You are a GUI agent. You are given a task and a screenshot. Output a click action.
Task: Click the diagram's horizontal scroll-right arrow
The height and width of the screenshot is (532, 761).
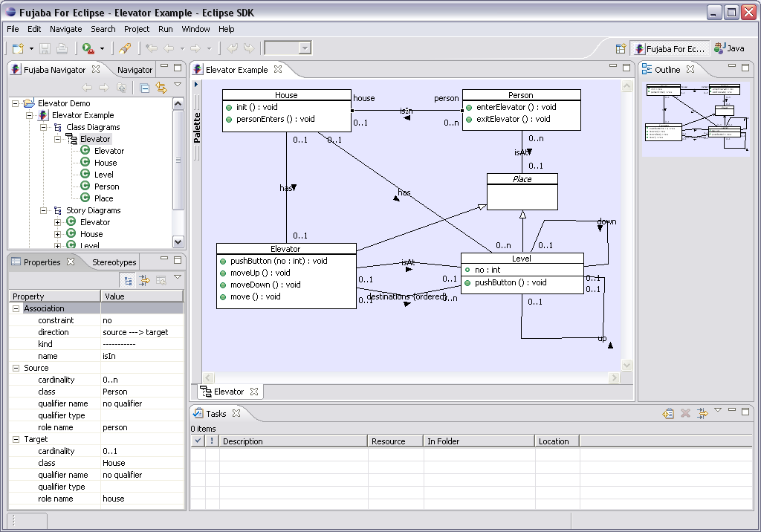pyautogui.click(x=615, y=377)
